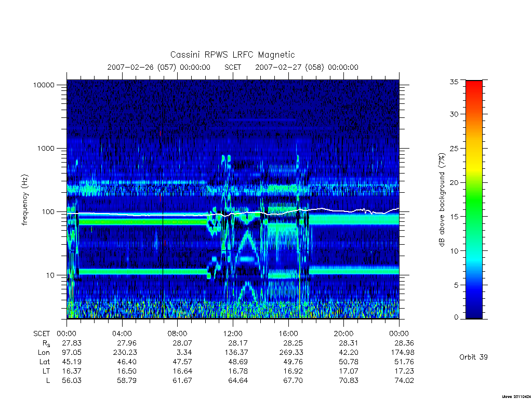Image resolution: width=532 pixels, height=399 pixels.
Task: Click the L value "58.79"
Action: (x=127, y=381)
